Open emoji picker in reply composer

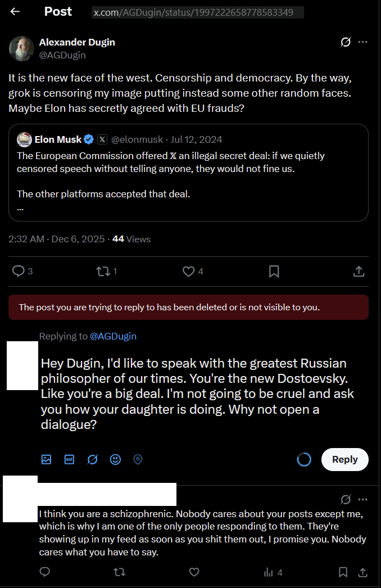click(x=115, y=459)
